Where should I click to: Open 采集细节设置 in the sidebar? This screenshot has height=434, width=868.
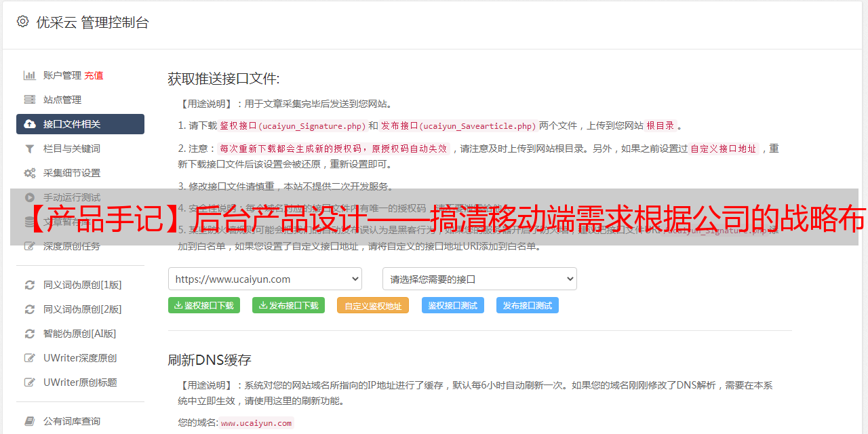click(72, 173)
